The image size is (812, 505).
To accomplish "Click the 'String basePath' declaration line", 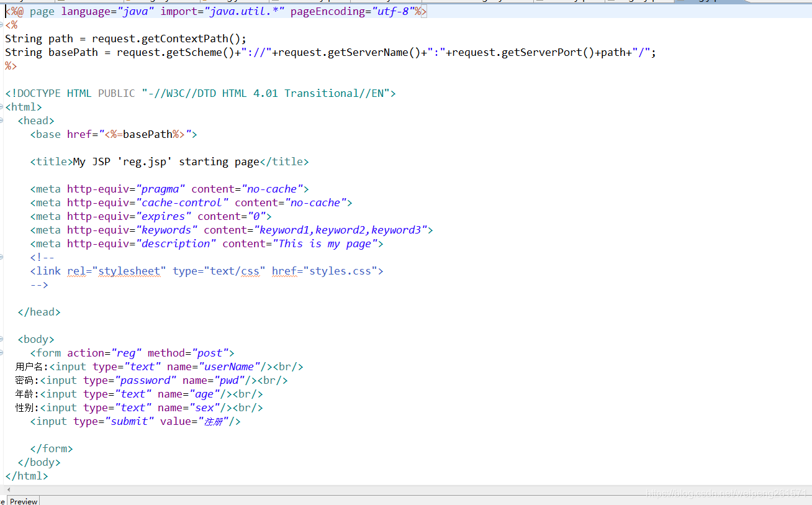I will [x=330, y=52].
